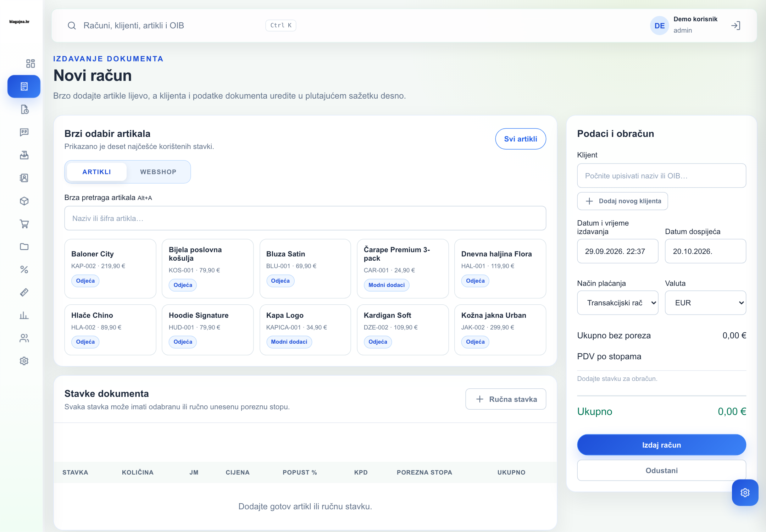Add the Dnevna haljina Flora card
Screen dimensions: 766x532
click(500, 268)
